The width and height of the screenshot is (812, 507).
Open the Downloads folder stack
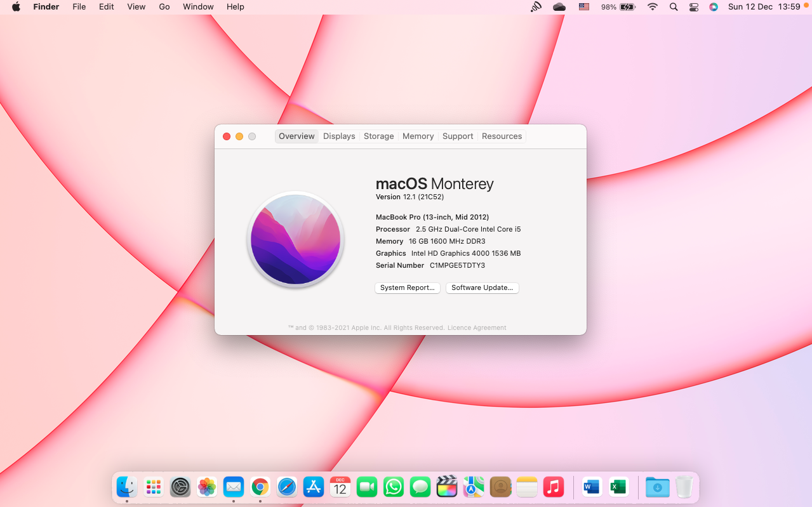click(657, 487)
